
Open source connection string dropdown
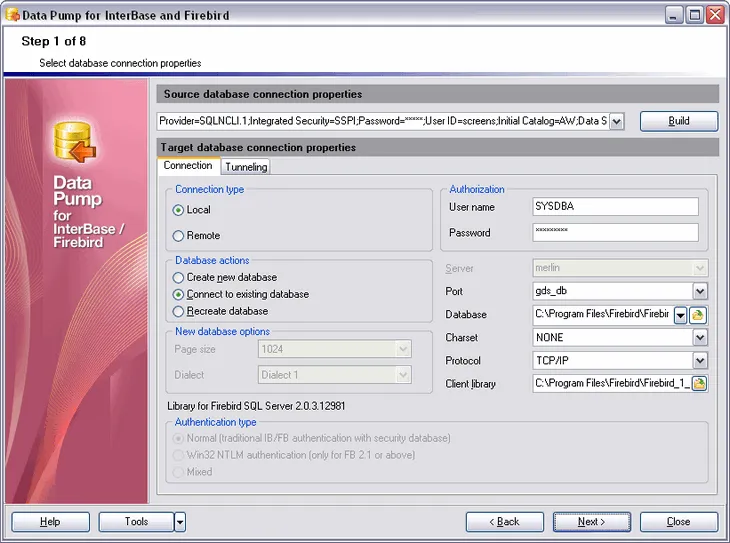coord(616,122)
